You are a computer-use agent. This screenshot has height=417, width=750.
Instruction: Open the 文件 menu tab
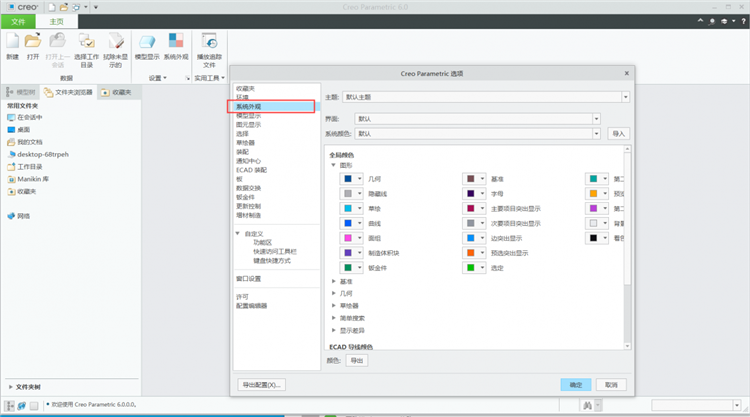18,22
